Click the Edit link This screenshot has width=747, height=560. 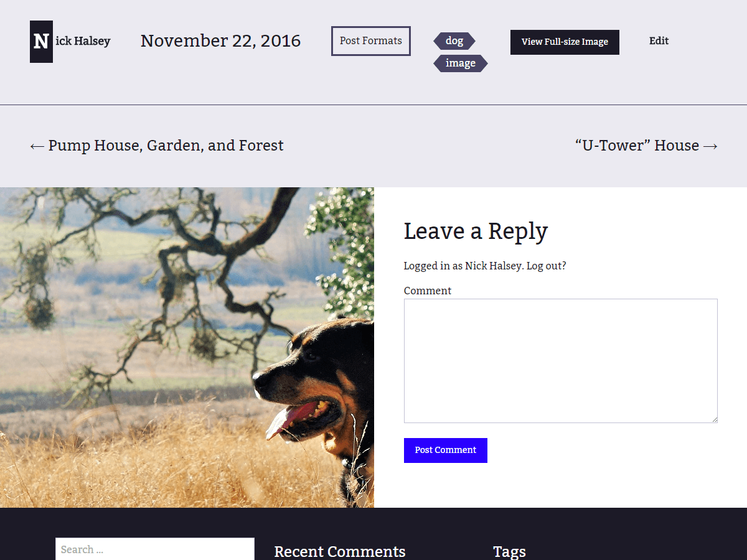659,41
